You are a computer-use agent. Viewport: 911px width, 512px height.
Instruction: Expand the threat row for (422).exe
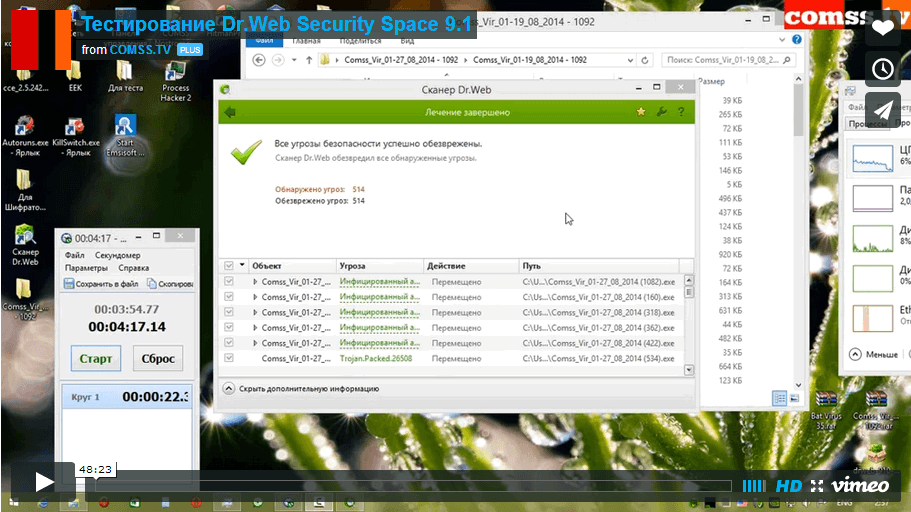tap(254, 343)
